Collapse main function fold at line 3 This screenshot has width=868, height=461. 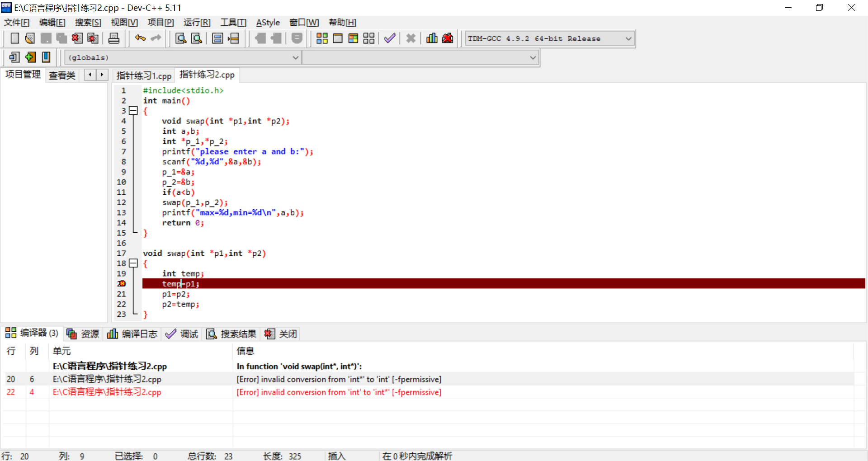(133, 110)
